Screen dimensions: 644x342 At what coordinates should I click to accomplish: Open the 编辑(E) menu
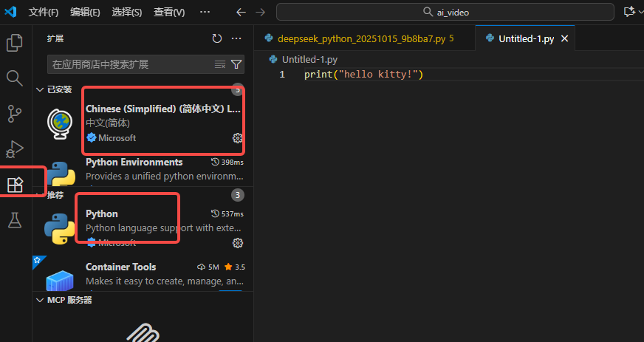point(85,13)
